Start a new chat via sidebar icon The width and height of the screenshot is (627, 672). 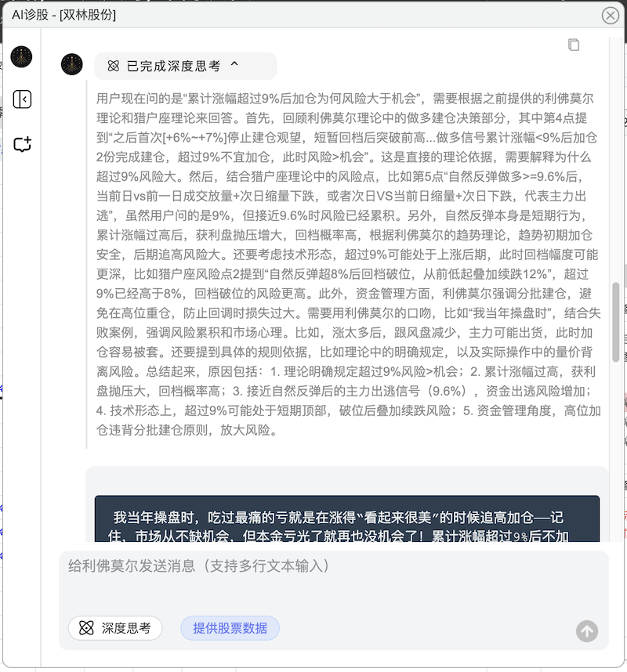pos(22,145)
